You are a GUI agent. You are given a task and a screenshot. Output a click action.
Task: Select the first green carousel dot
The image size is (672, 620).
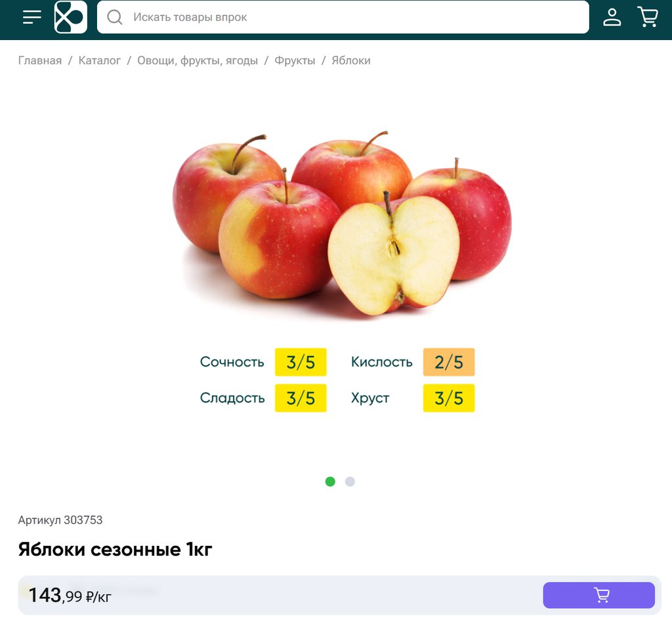[x=331, y=481]
